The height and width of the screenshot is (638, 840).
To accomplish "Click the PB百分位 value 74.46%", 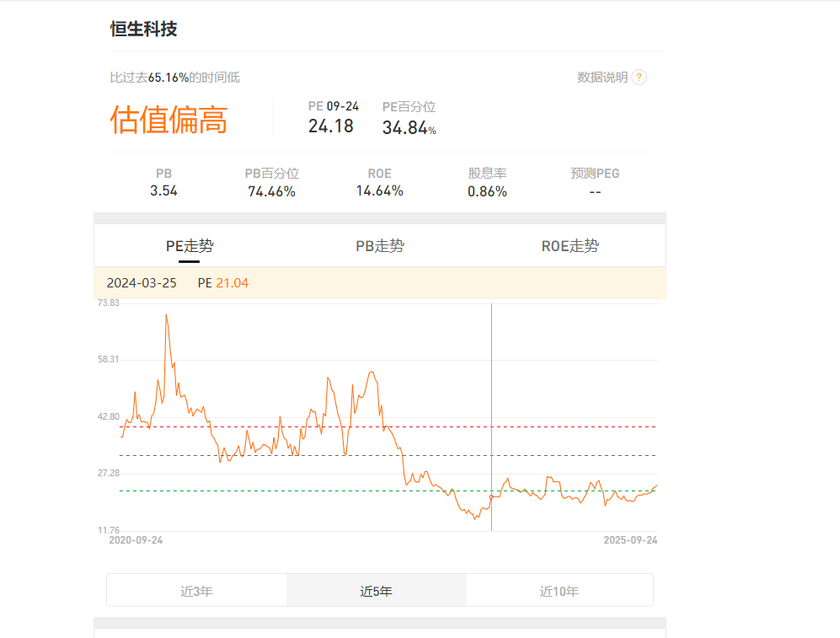I will point(271,191).
